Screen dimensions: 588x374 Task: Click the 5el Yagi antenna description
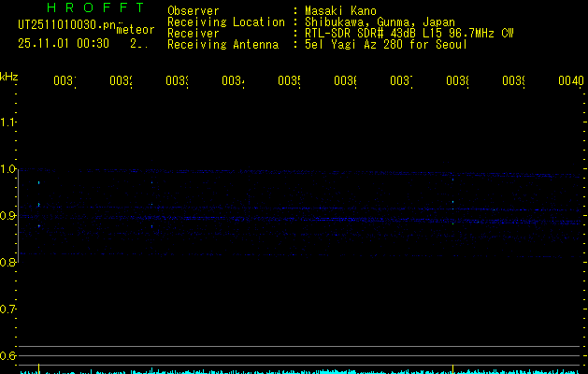tap(386, 44)
